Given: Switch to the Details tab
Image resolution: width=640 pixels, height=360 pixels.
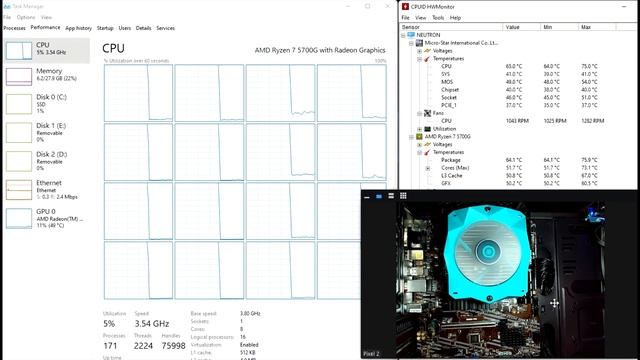Looking at the screenshot, I should coord(143,28).
